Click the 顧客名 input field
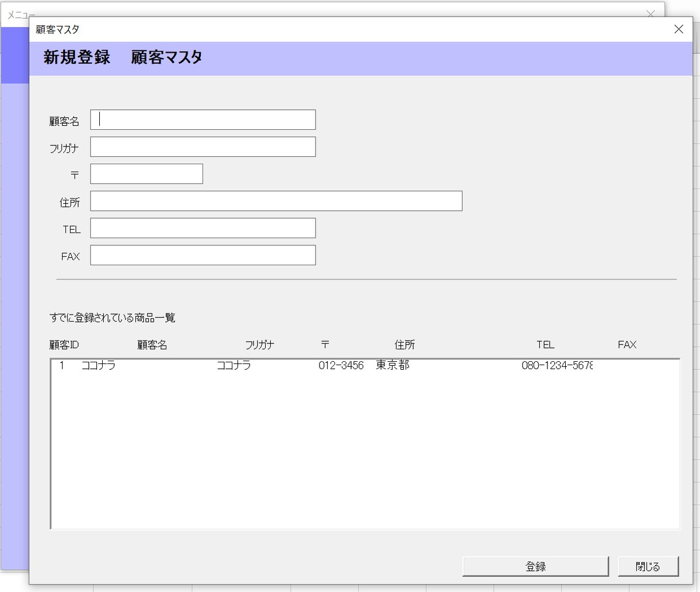The width and height of the screenshot is (700, 592). [203, 119]
